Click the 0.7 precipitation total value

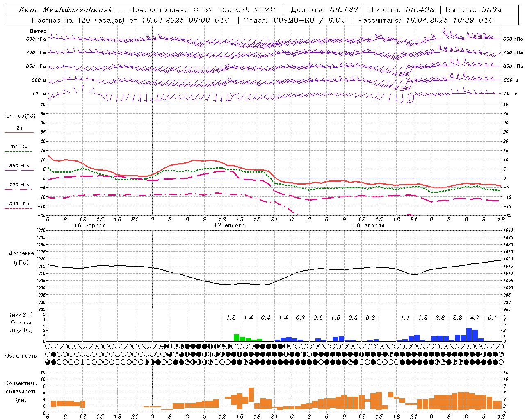pyautogui.click(x=301, y=318)
